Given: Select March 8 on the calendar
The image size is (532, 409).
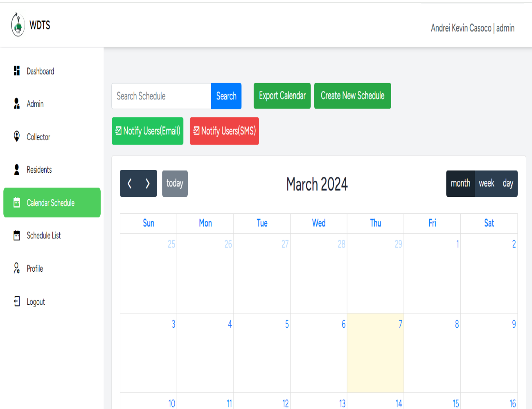Looking at the screenshot, I should [432, 353].
